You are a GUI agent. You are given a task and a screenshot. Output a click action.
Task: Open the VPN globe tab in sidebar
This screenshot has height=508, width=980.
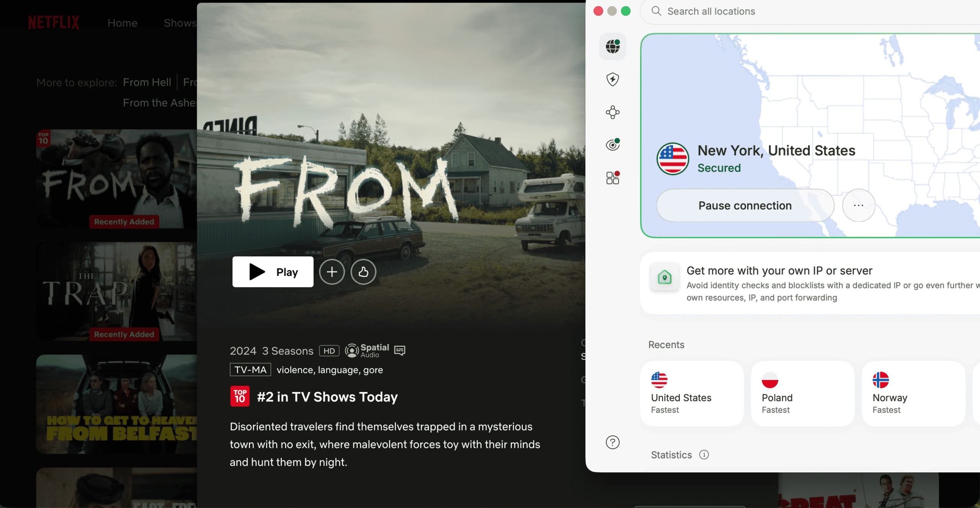click(612, 46)
